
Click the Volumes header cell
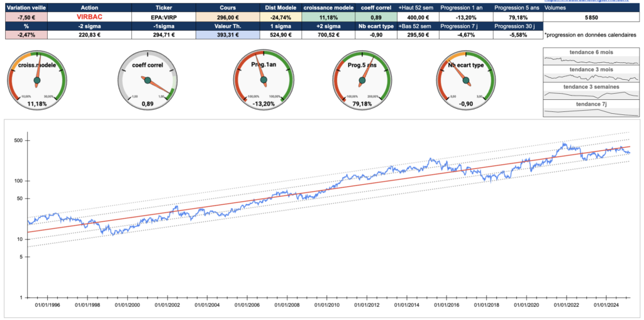592,8
